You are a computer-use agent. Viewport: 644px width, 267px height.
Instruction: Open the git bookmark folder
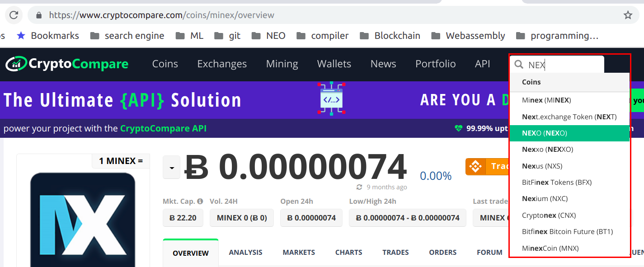point(227,36)
